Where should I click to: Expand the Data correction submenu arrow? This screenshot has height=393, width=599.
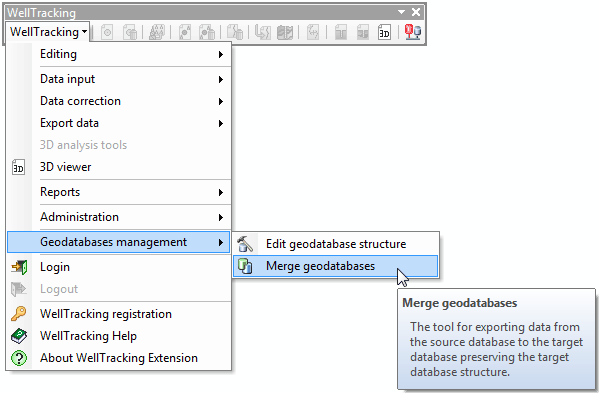220,102
